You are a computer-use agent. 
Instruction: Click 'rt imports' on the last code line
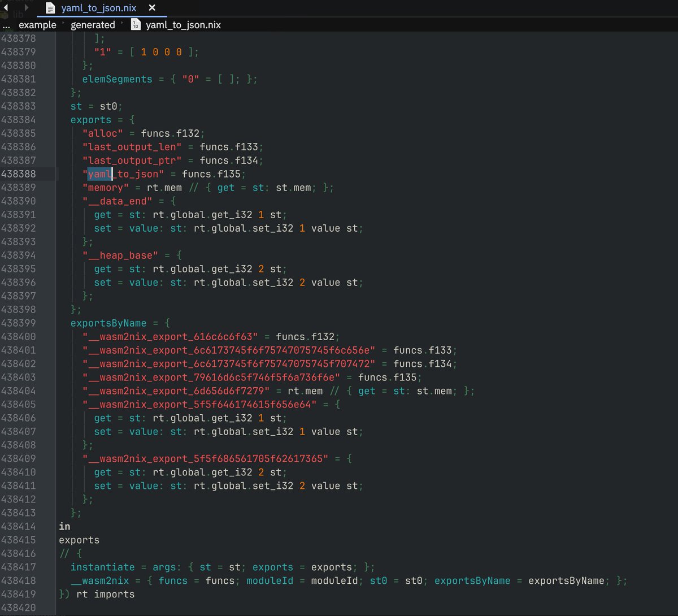pyautogui.click(x=106, y=595)
